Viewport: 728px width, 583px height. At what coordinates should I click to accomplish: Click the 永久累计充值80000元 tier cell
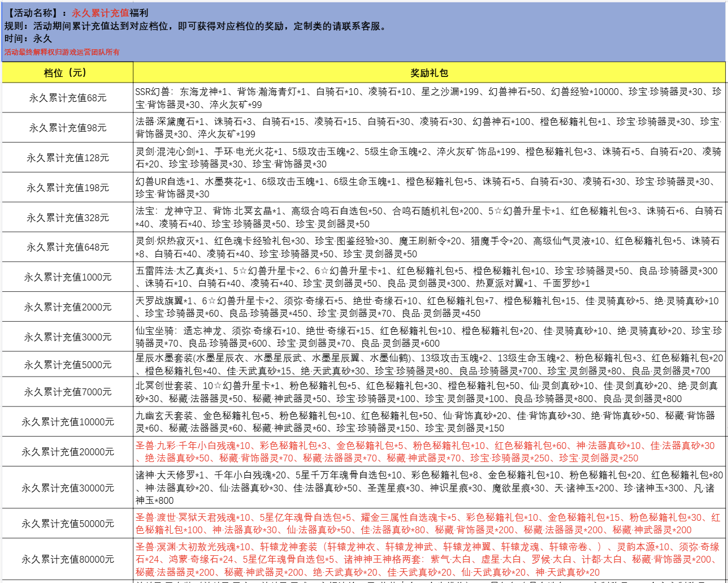pyautogui.click(x=67, y=559)
